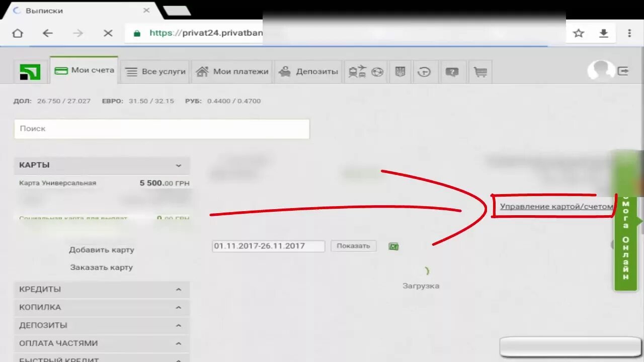
Task: Expand the КОПИЛКА section
Action: 102,307
